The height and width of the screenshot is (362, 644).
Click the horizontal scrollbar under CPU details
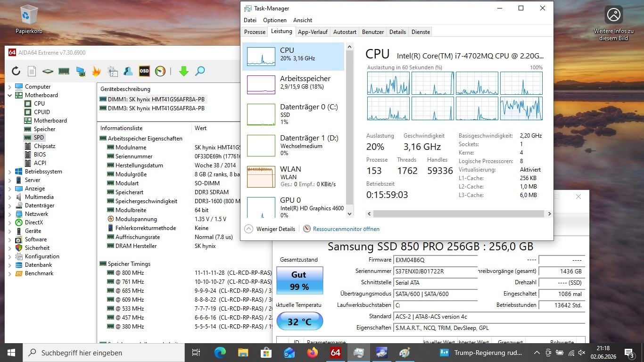[x=458, y=214]
